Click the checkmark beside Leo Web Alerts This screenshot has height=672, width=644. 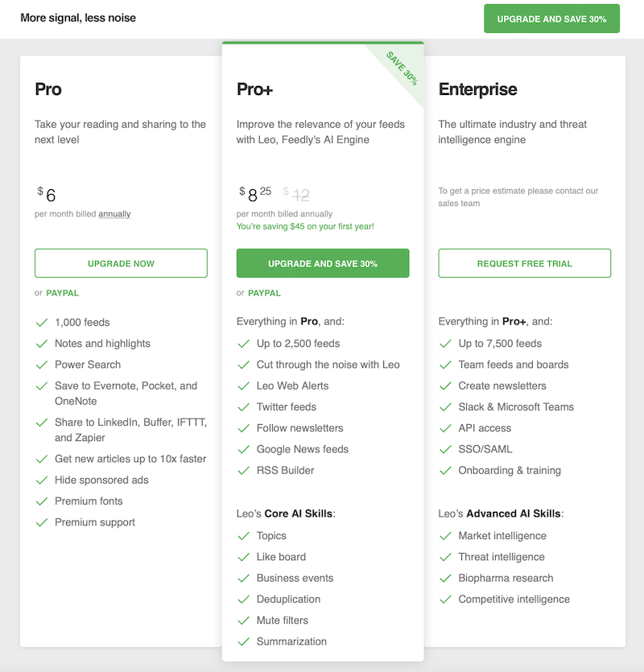coord(243,386)
